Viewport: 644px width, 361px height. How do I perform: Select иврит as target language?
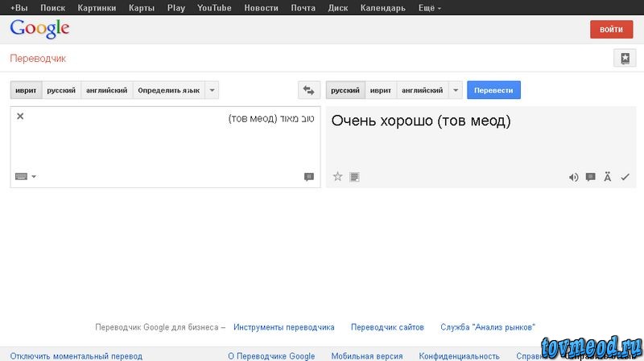click(x=380, y=90)
